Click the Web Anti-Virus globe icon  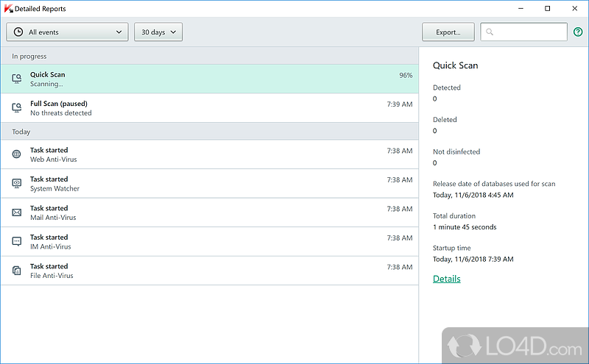point(16,154)
